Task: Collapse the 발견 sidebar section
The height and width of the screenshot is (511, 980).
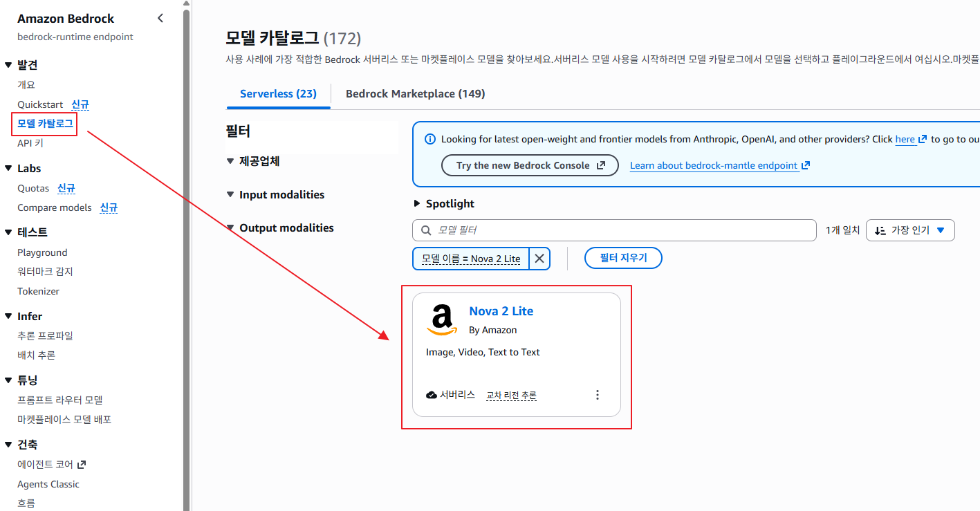Action: pos(9,65)
